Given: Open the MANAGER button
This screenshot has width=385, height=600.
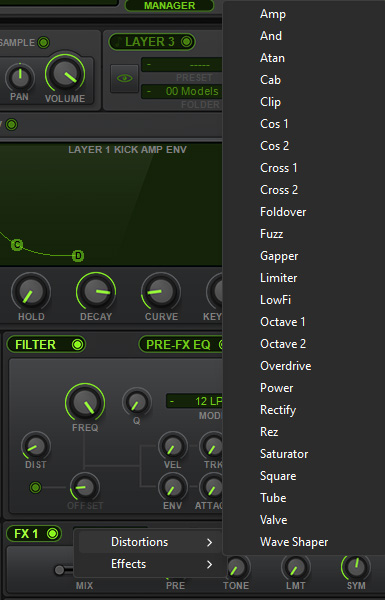Looking at the screenshot, I should coord(170,6).
